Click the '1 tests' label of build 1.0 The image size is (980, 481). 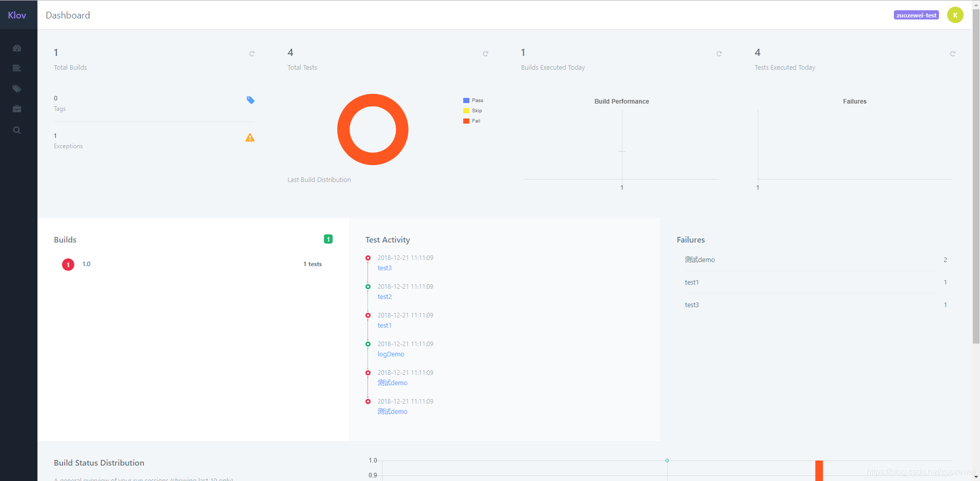click(313, 264)
